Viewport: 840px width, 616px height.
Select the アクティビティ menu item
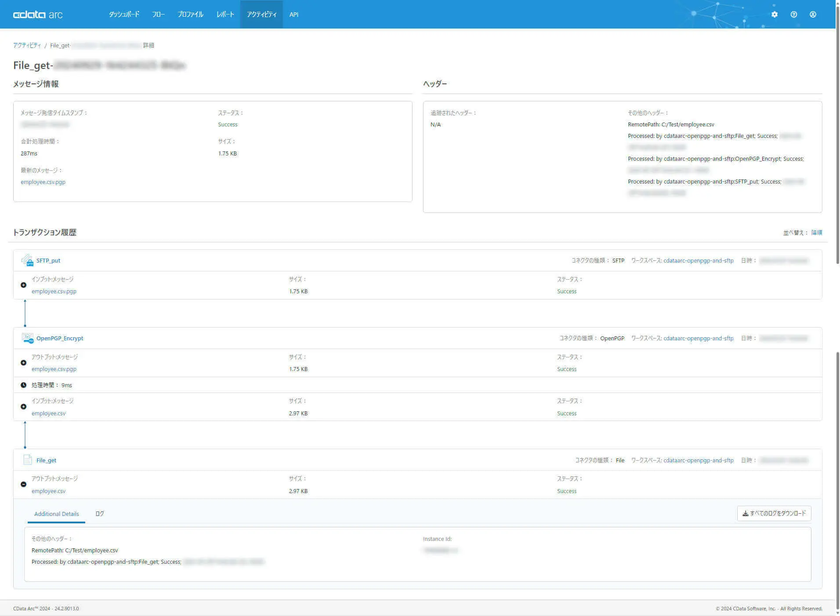[x=262, y=14]
